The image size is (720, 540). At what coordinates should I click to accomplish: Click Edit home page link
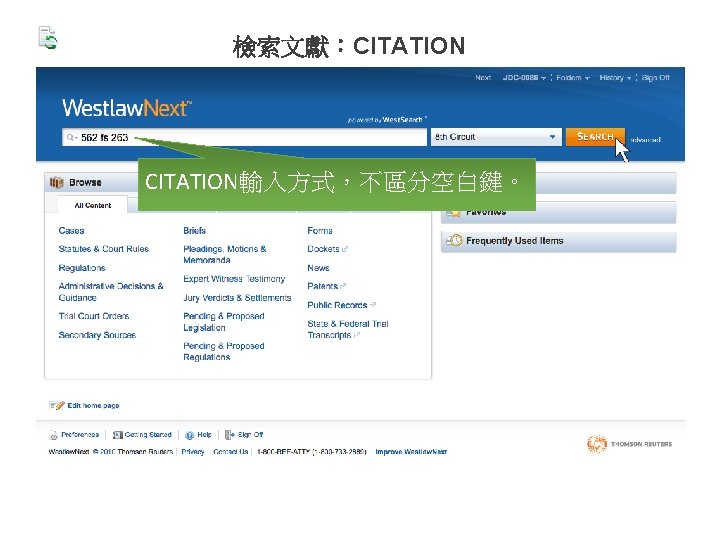[93, 405]
